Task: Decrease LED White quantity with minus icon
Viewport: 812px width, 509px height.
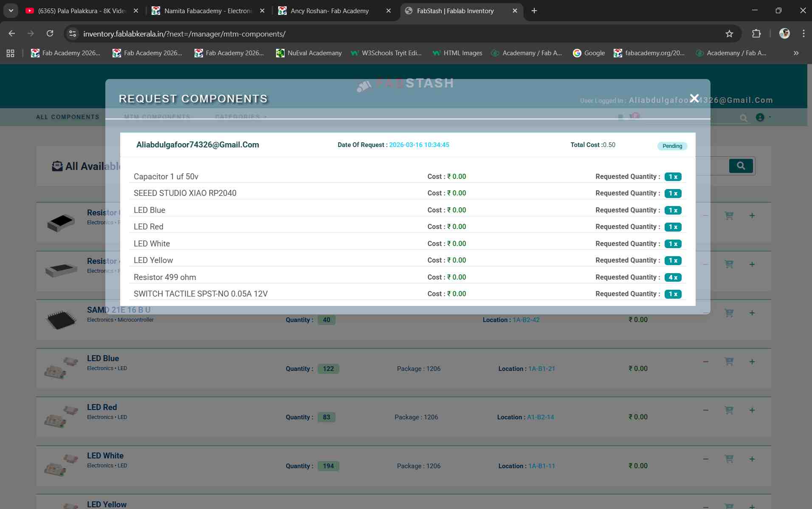Action: click(706, 459)
